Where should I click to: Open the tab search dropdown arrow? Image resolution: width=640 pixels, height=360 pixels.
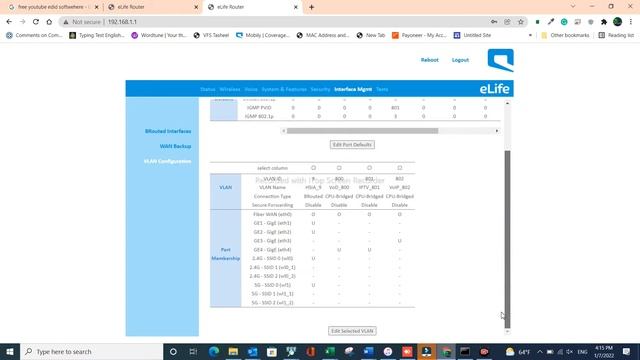tap(573, 7)
